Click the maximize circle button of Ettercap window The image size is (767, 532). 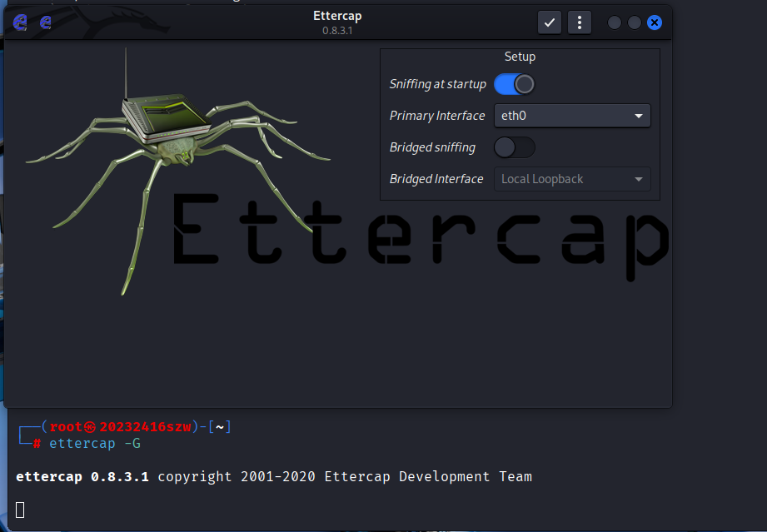[x=635, y=22]
